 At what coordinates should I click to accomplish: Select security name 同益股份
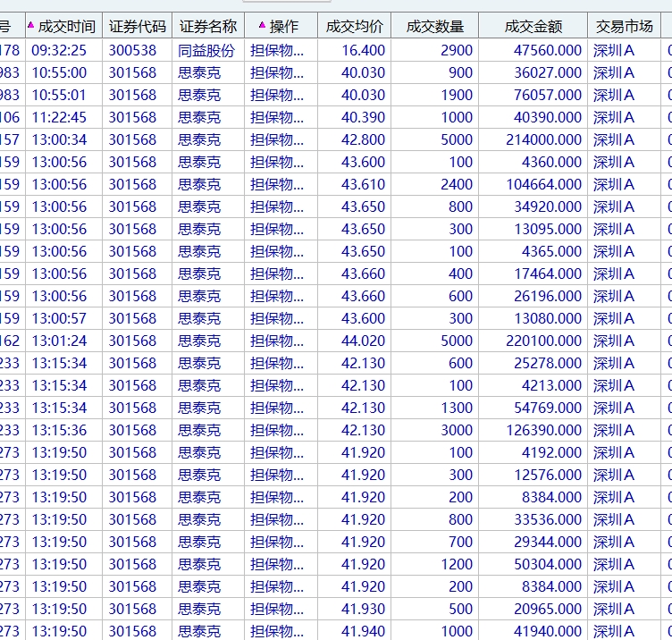point(206,51)
